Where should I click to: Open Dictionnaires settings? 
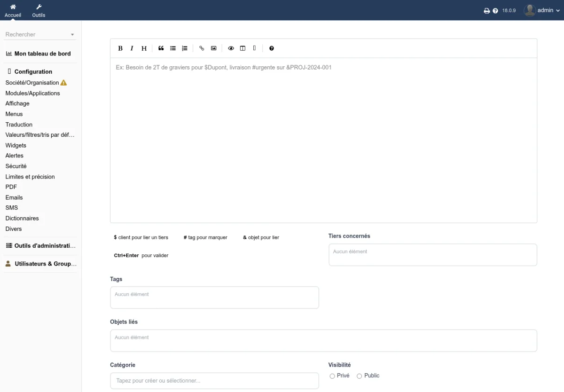[x=22, y=219]
